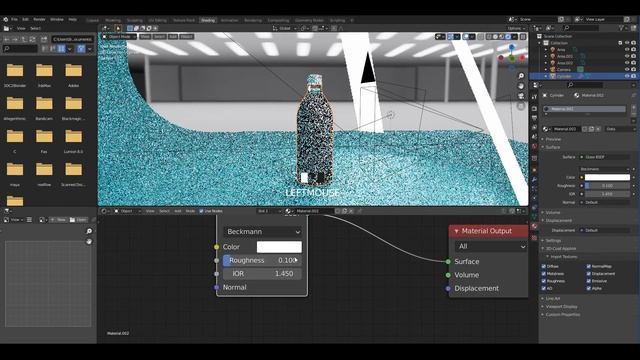
Task: Click the viewport pan hand icon
Action: [x=521, y=86]
